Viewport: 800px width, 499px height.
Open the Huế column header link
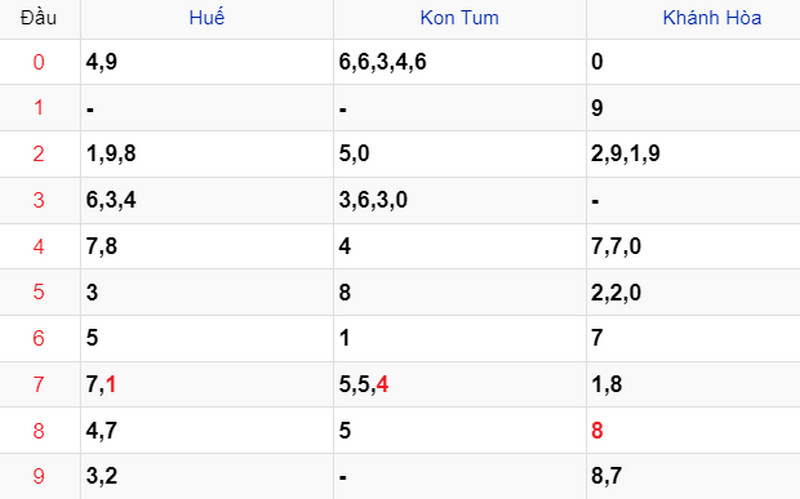pyautogui.click(x=207, y=18)
